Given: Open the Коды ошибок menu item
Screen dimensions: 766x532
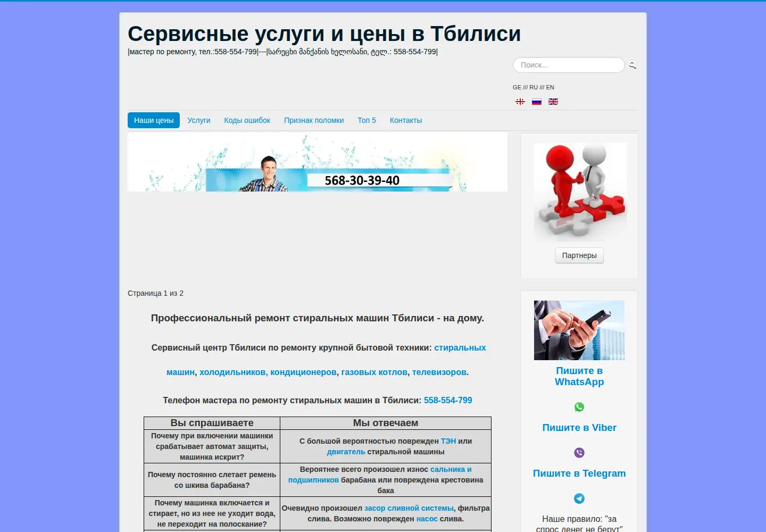Looking at the screenshot, I should click(x=247, y=120).
